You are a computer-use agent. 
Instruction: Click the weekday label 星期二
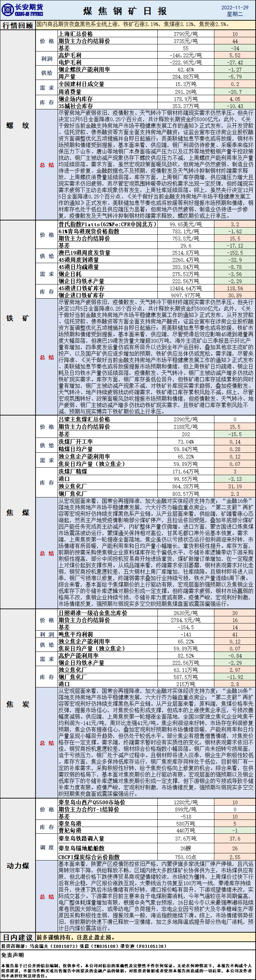[x=235, y=14]
